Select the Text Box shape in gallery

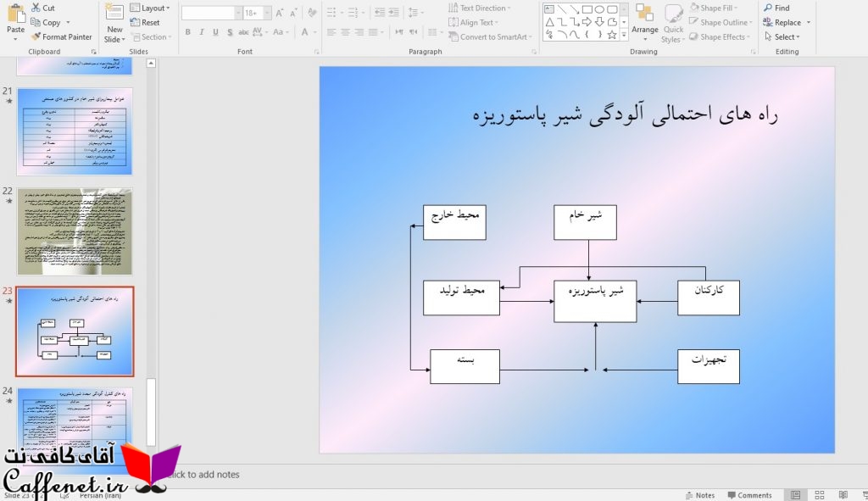coord(549,8)
